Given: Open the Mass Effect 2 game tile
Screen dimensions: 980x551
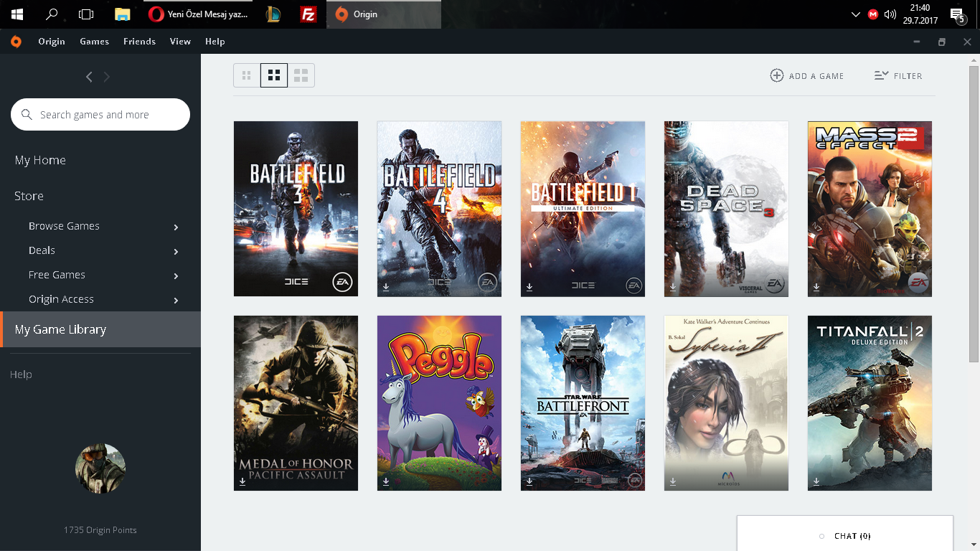Looking at the screenshot, I should (x=870, y=209).
